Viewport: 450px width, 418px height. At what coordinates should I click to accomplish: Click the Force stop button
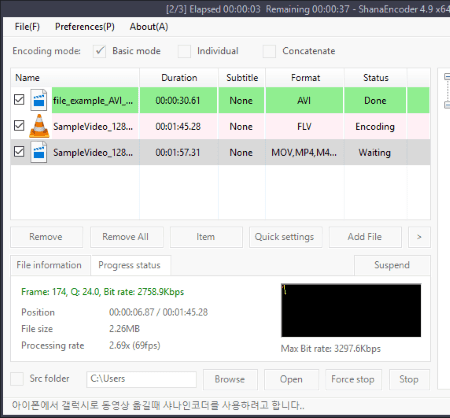(353, 379)
